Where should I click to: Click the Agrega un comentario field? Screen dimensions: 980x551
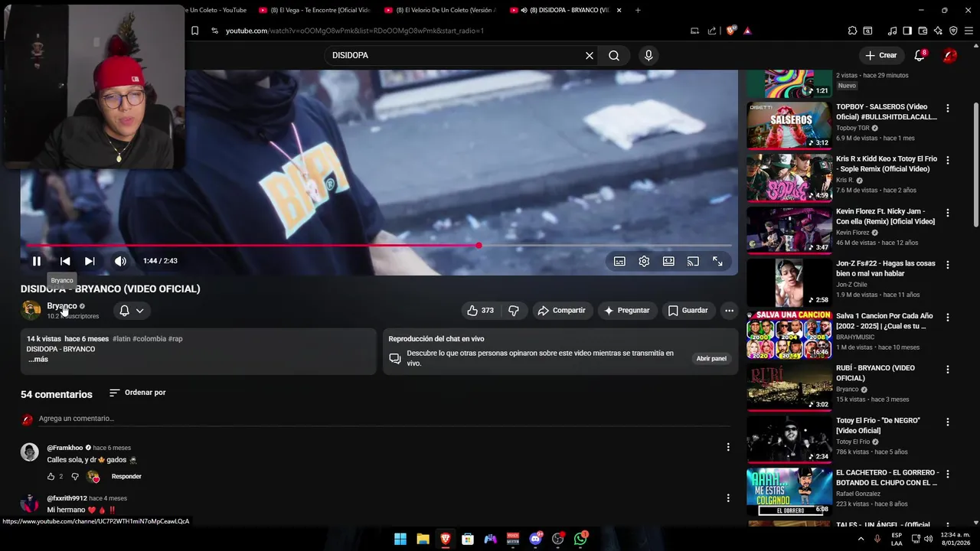click(x=383, y=419)
